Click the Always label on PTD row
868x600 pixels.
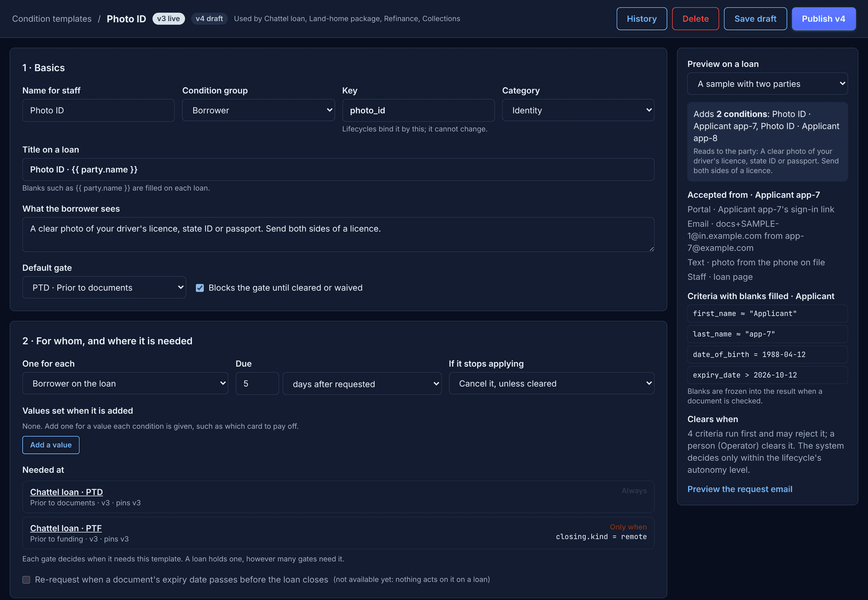(634, 491)
